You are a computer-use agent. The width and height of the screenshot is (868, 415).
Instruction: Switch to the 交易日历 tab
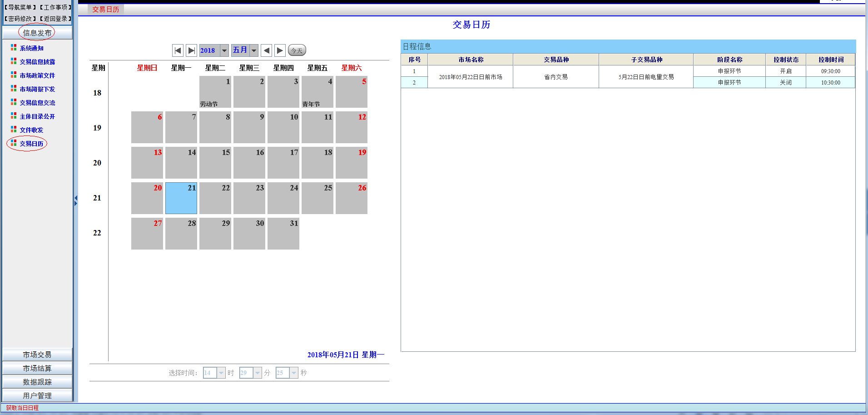click(x=105, y=10)
